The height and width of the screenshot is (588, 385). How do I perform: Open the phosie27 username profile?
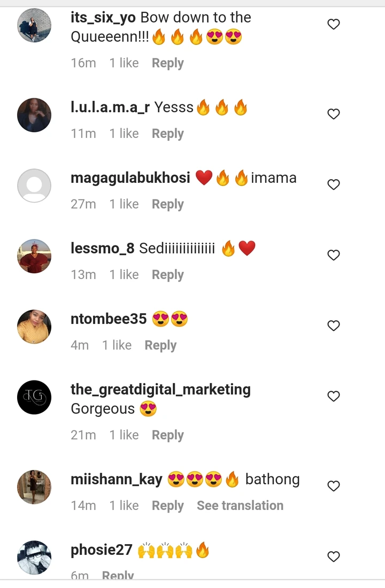[101, 550]
